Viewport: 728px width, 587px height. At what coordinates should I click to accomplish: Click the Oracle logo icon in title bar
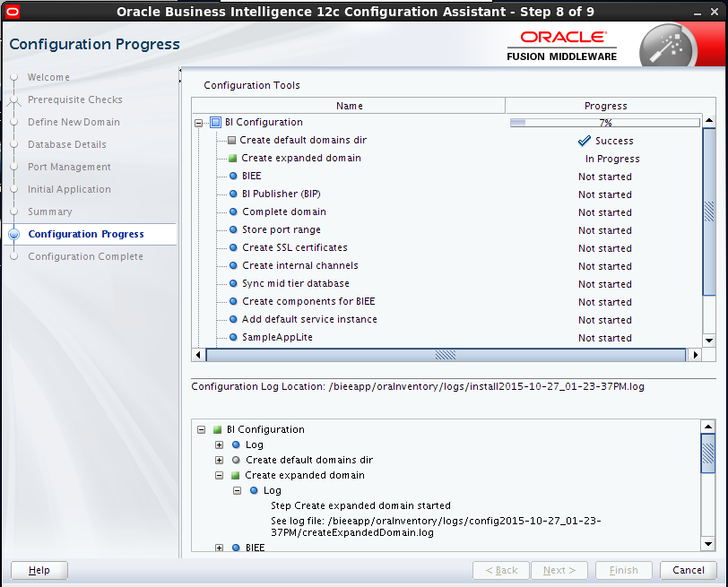(12, 11)
